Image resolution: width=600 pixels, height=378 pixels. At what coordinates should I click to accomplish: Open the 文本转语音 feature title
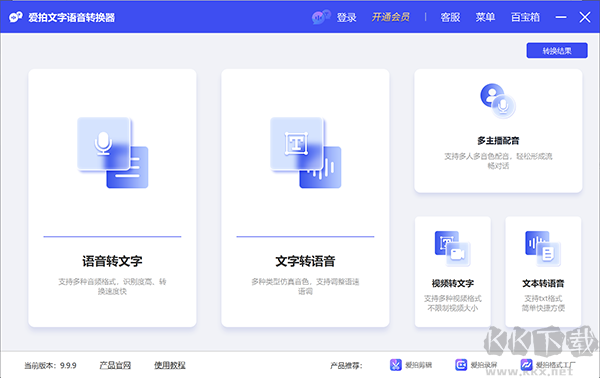tap(543, 284)
